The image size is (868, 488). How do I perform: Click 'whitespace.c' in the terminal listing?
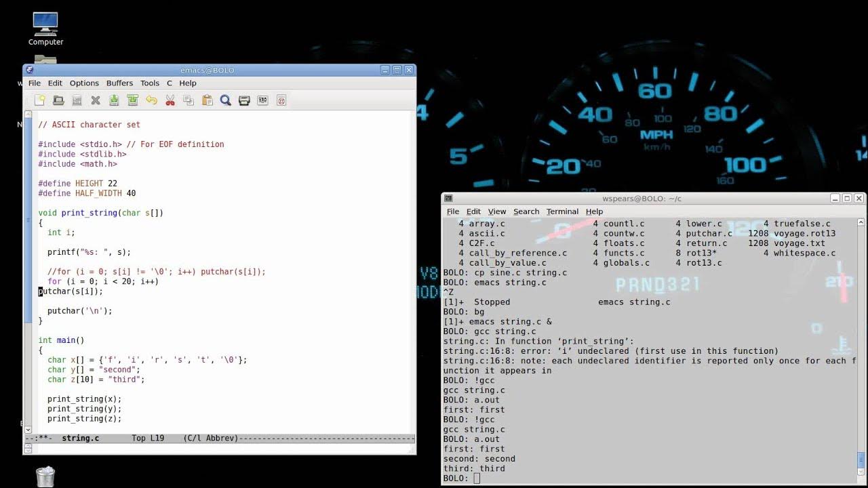(x=804, y=253)
